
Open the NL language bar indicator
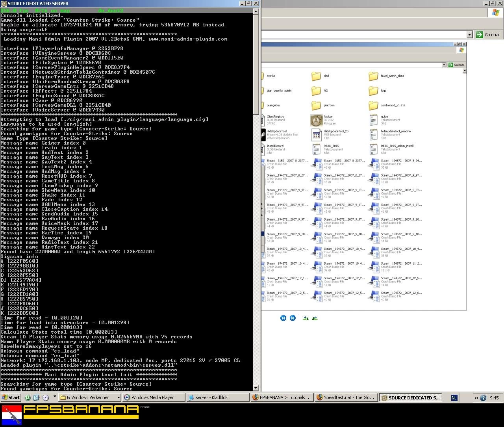(454, 398)
